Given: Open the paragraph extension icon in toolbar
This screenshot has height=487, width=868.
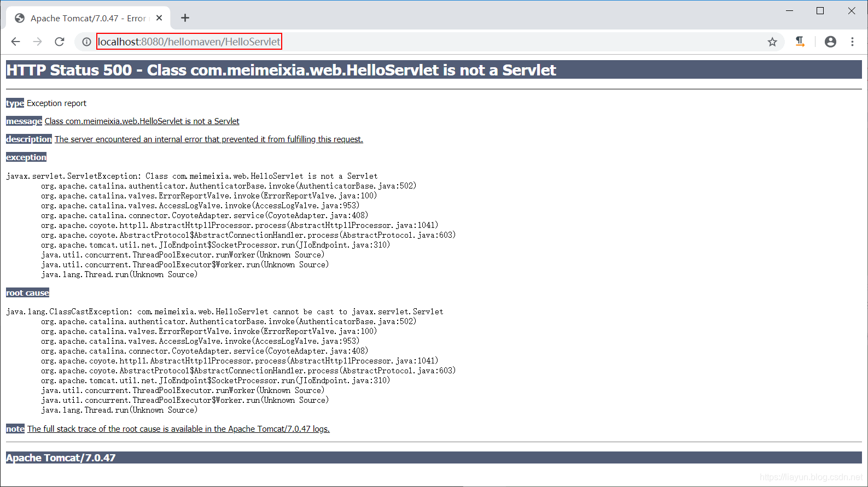Looking at the screenshot, I should pyautogui.click(x=800, y=42).
